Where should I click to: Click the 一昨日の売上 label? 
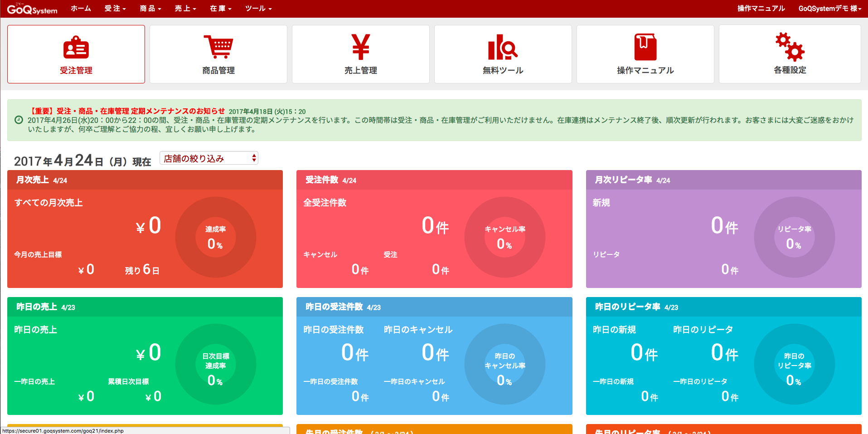coord(34,381)
